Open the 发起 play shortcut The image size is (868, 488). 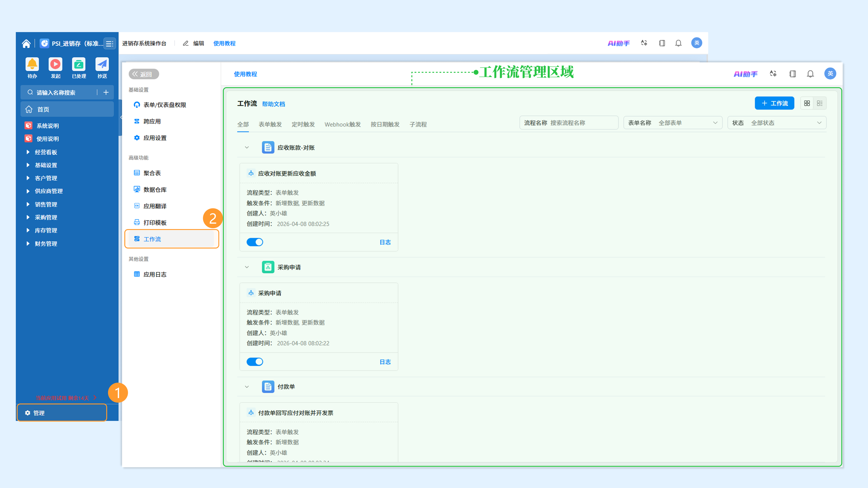55,64
